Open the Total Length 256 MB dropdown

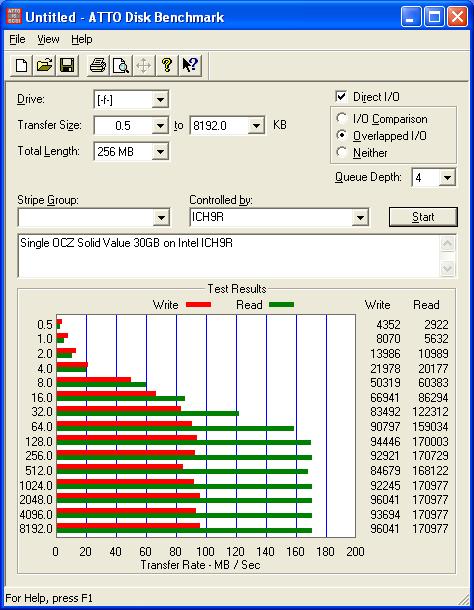coord(160,151)
